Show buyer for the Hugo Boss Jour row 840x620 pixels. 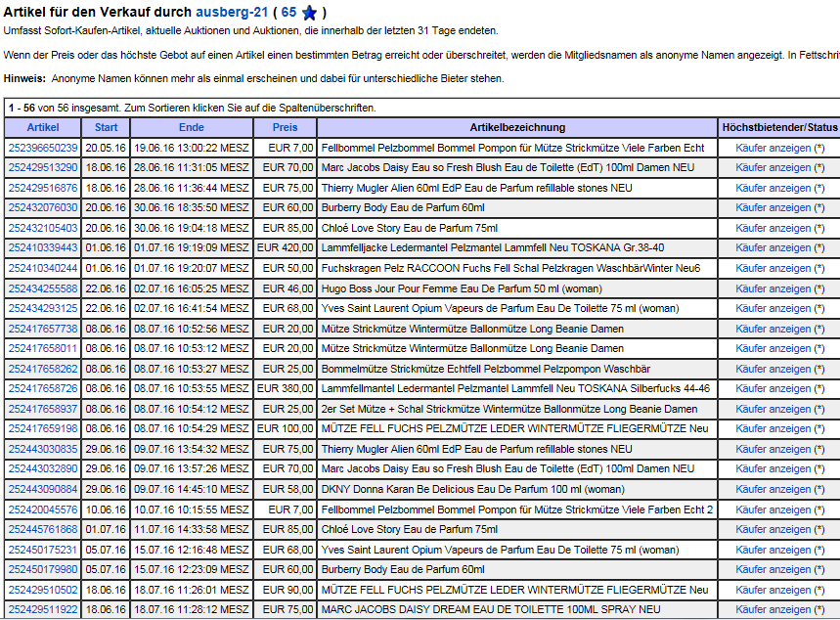tap(774, 288)
